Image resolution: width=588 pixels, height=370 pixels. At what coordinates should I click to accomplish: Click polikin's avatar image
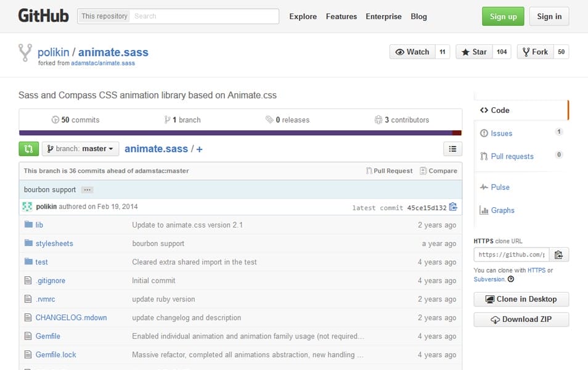28,207
